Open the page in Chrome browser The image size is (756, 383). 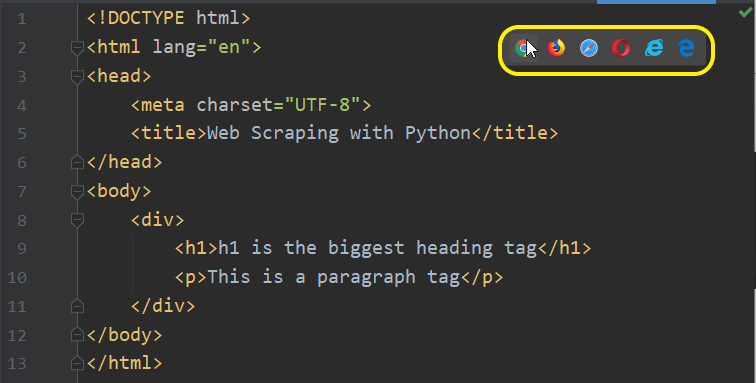(x=523, y=48)
